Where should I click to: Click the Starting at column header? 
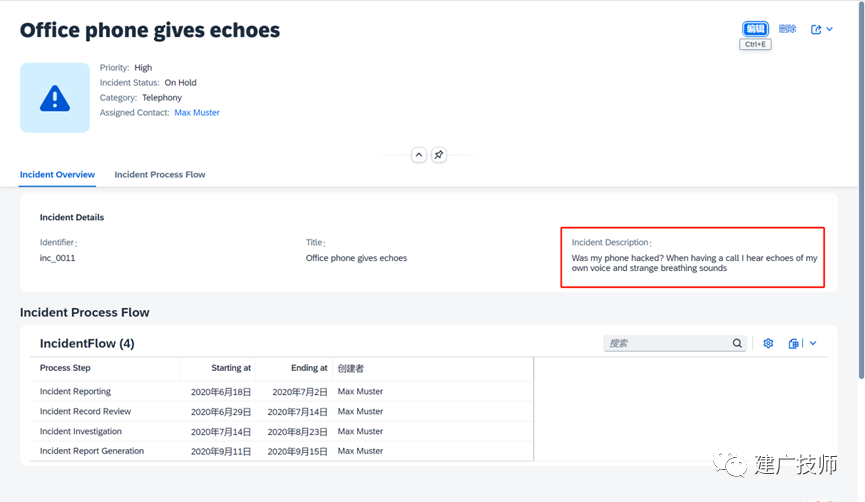pos(231,368)
